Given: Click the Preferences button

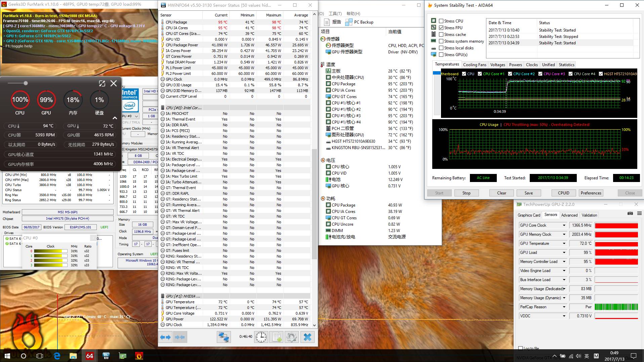Looking at the screenshot, I should [x=591, y=193].
